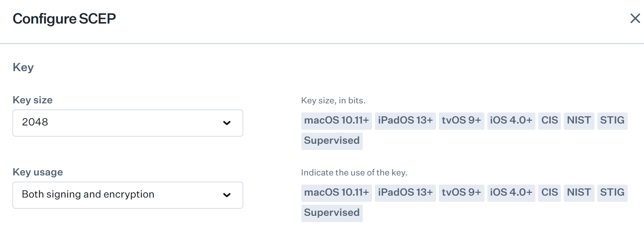The height and width of the screenshot is (236, 644).
Task: Expand the Key usage dropdown
Action: (127, 195)
